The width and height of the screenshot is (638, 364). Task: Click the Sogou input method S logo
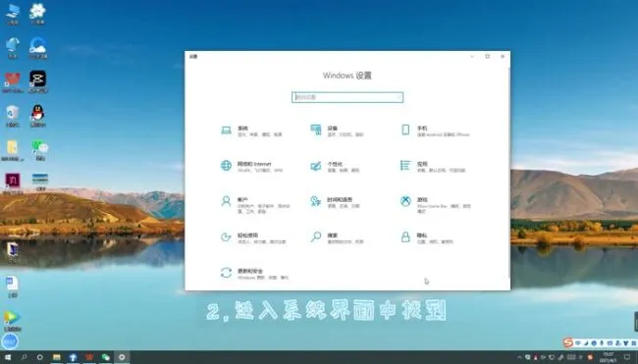point(568,342)
